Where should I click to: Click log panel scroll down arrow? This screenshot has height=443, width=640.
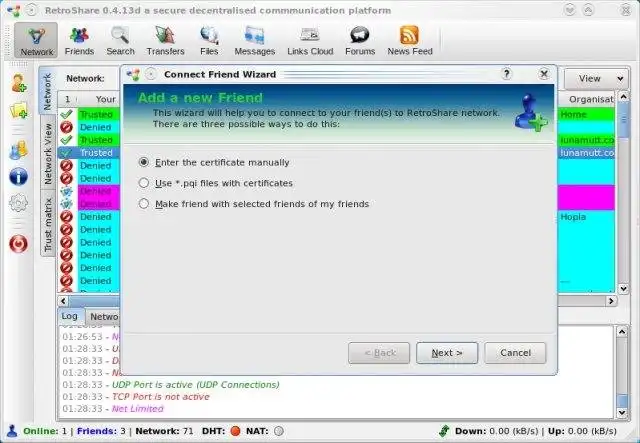(622, 413)
